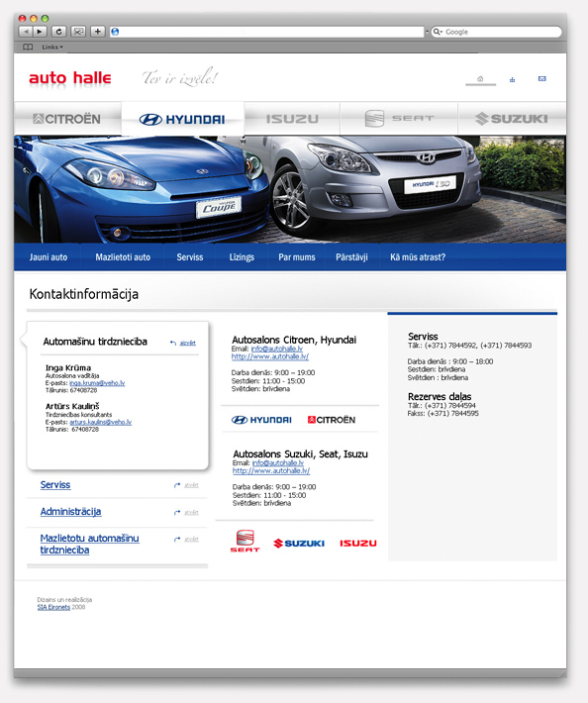Open the Google search engine dropdown magnifier
Screen dimensions: 588x703
[438, 32]
